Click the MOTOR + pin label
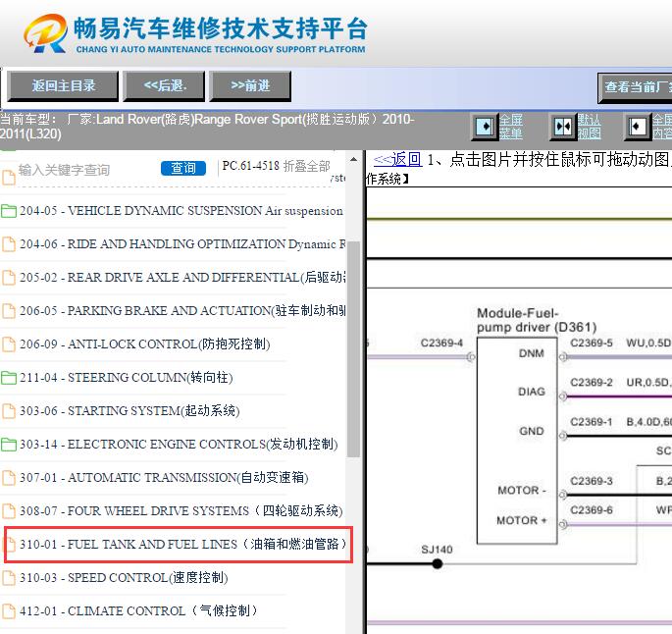672x634 pixels. click(x=522, y=520)
